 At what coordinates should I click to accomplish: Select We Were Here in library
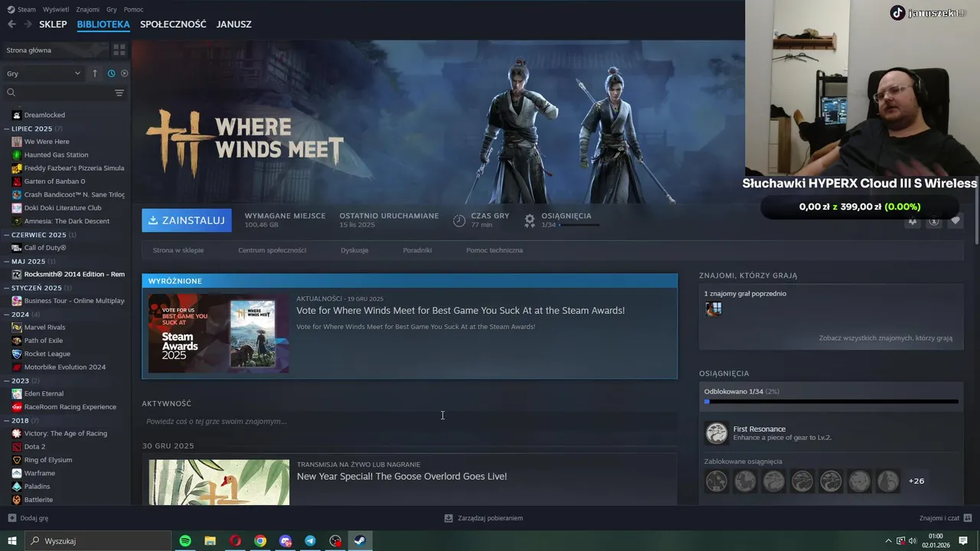tap(47, 142)
